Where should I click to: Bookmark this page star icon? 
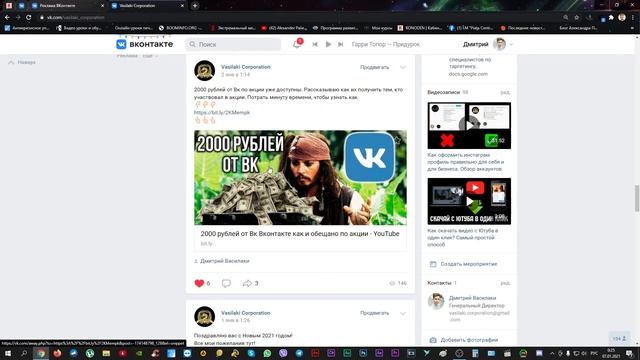(577, 18)
